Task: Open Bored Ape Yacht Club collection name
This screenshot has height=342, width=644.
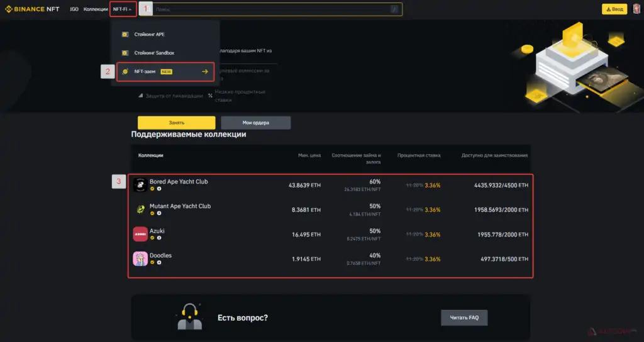Action: (x=179, y=182)
